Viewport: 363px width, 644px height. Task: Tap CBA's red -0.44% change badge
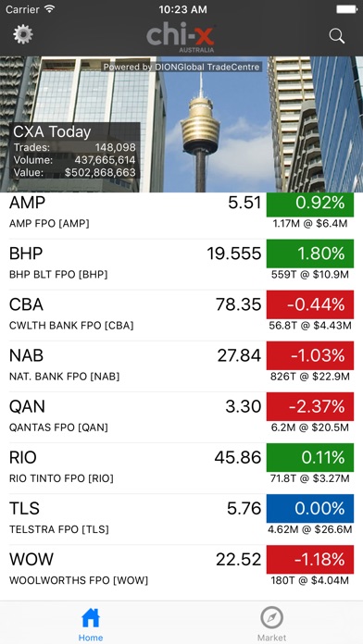point(310,304)
